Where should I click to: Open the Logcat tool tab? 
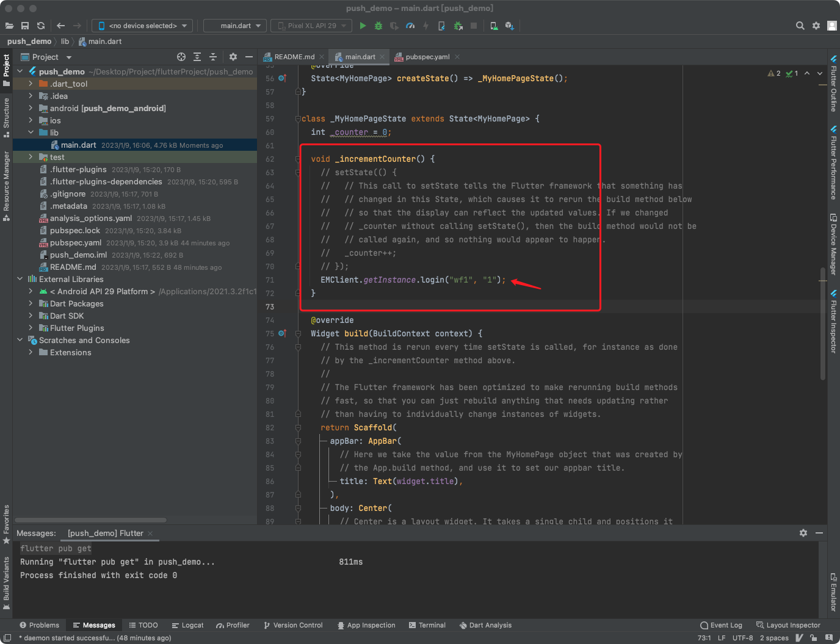pyautogui.click(x=187, y=625)
